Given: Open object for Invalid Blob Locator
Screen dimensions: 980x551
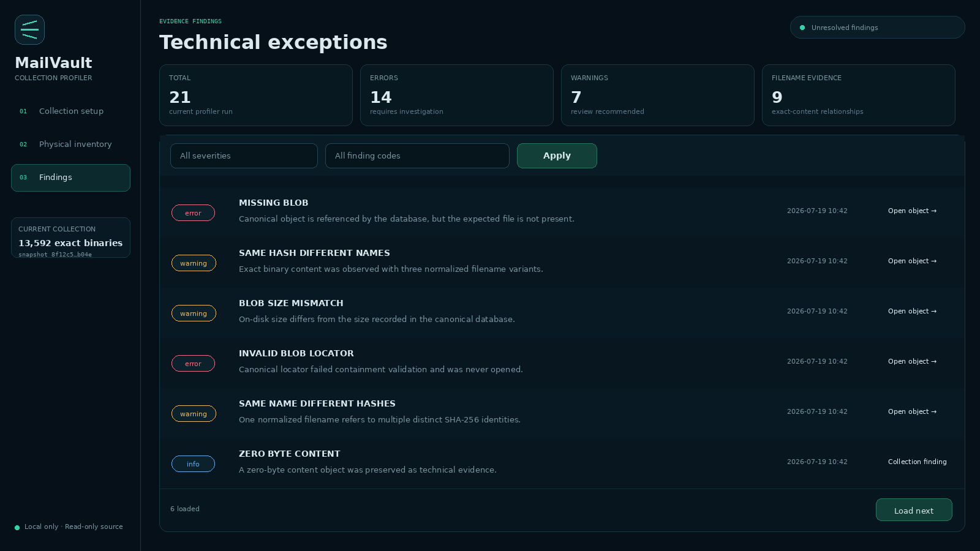Looking at the screenshot, I should pos(912,361).
